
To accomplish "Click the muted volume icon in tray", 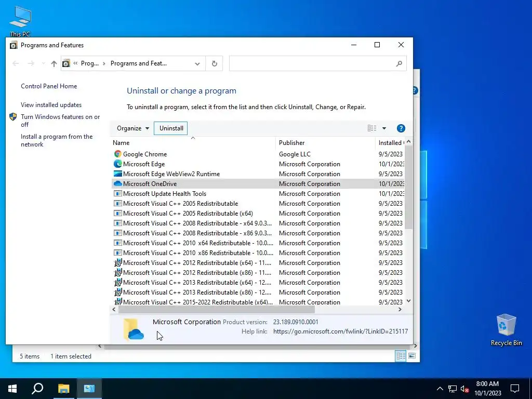I will pyautogui.click(x=464, y=389).
